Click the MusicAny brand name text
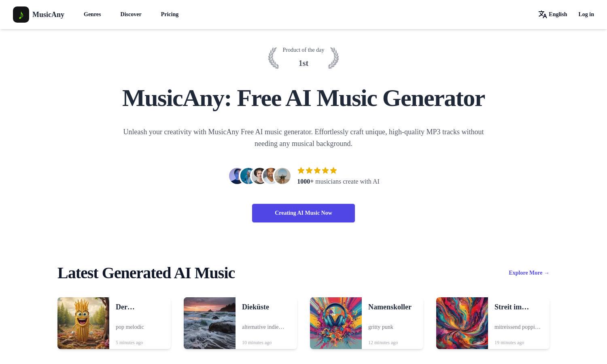 click(x=48, y=15)
